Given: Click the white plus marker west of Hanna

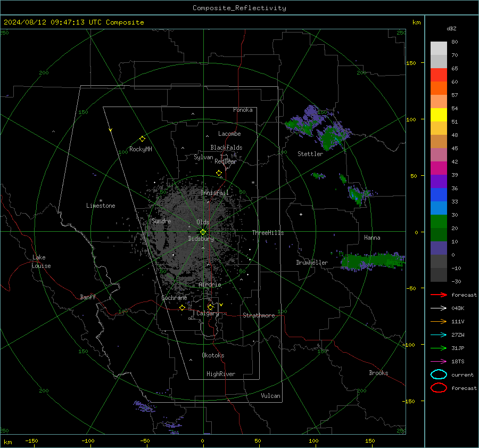Looking at the screenshot, I should tap(301, 214).
